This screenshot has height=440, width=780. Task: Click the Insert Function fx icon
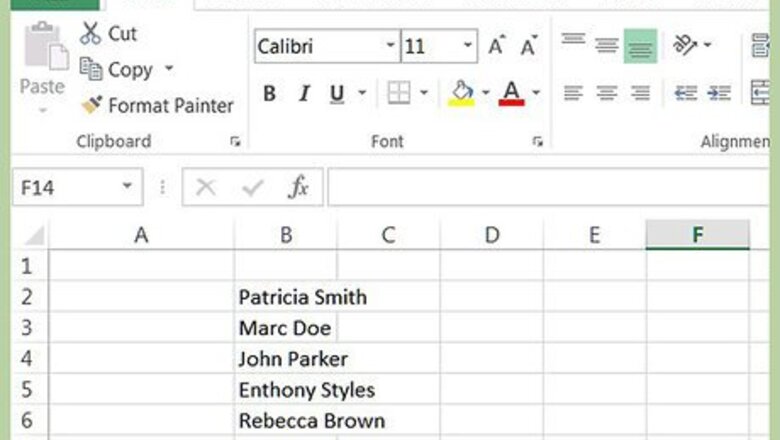point(298,187)
